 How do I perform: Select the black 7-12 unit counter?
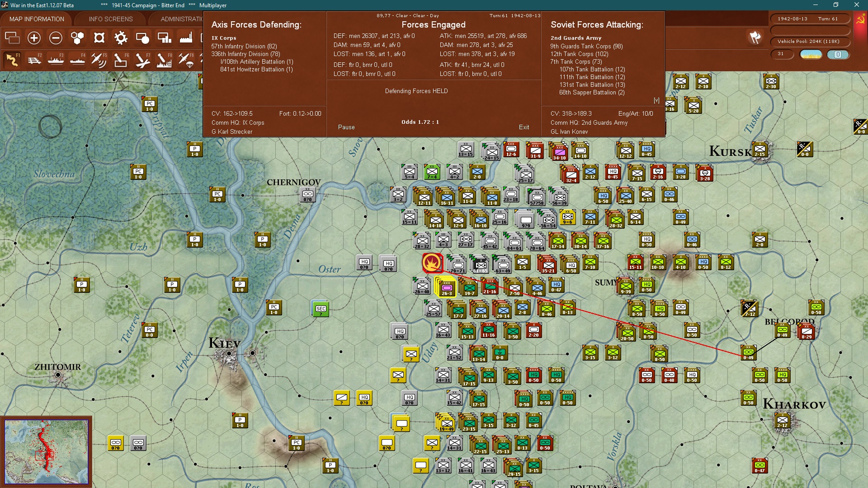pos(749,308)
